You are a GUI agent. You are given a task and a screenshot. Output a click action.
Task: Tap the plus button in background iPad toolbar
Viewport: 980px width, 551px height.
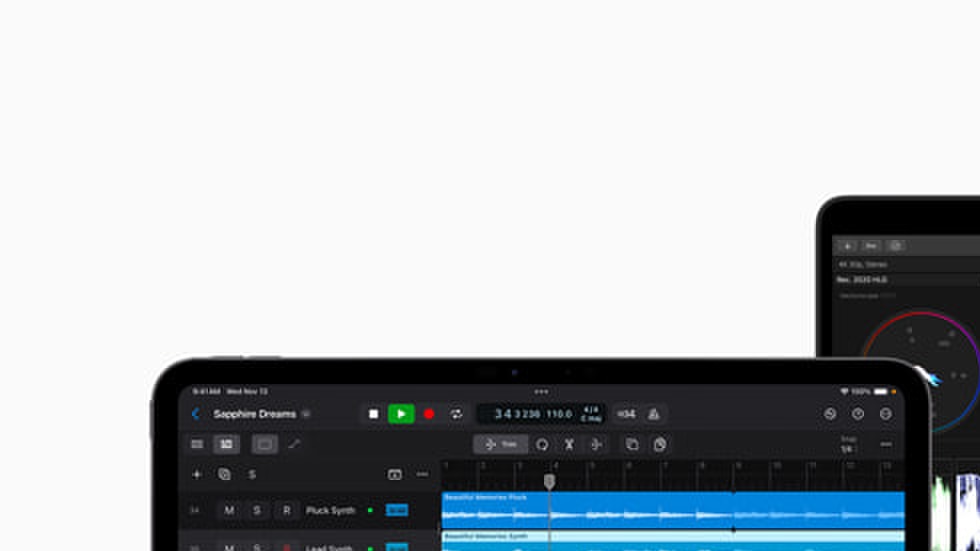coord(848,246)
